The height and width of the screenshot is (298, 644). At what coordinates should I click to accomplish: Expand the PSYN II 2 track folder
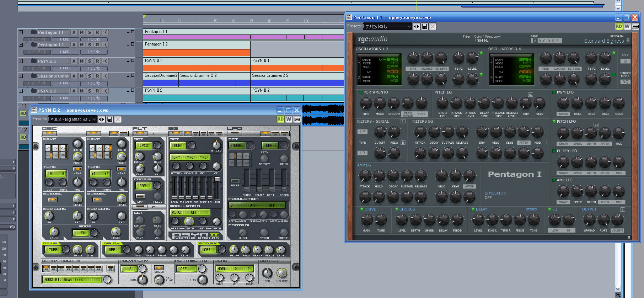[x=21, y=91]
